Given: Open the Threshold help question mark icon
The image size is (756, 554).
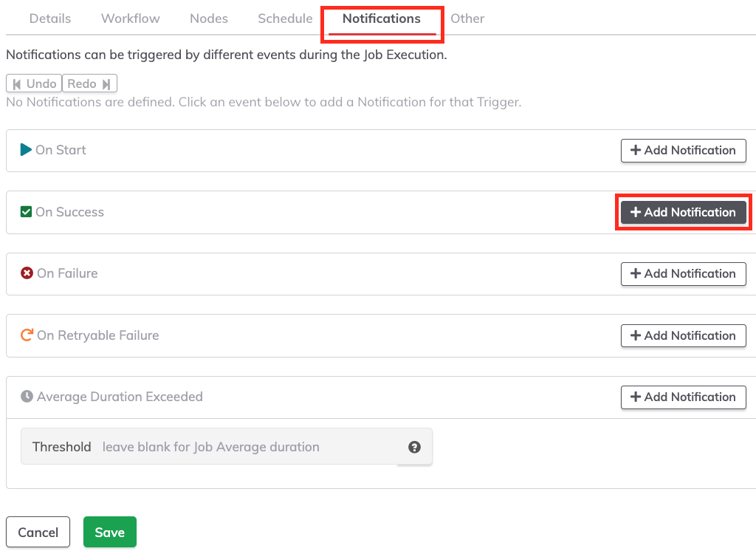Looking at the screenshot, I should pyautogui.click(x=414, y=447).
